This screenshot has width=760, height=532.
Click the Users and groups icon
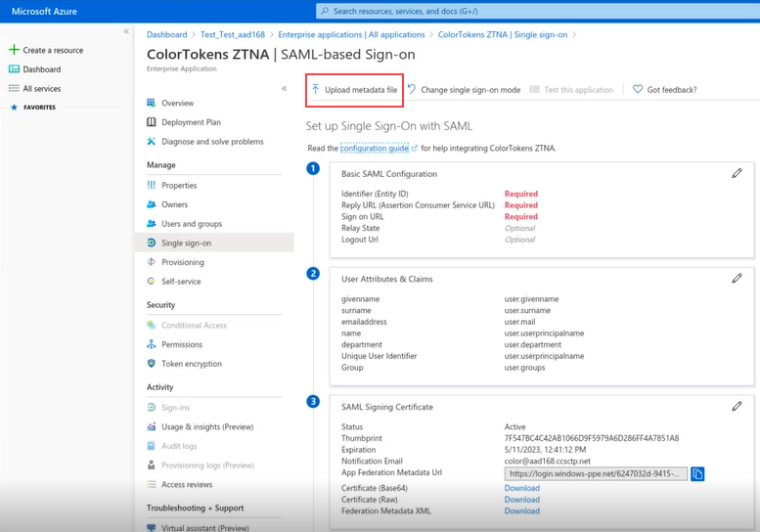(x=152, y=223)
